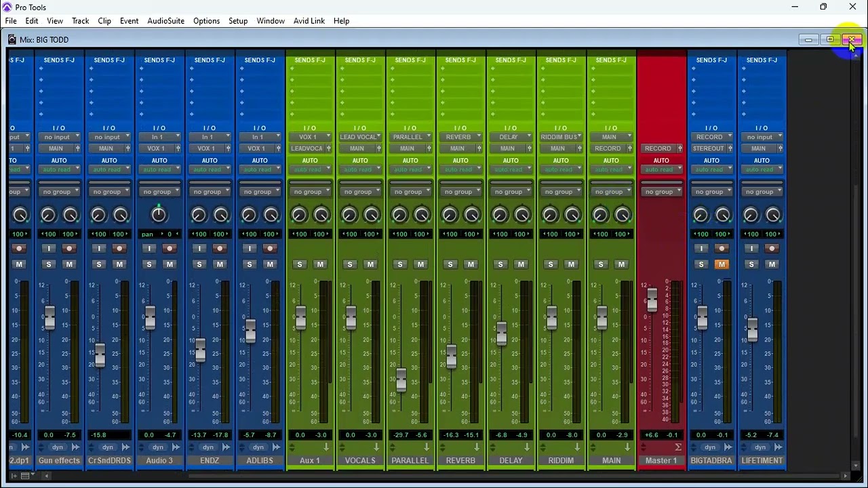Click the volume readout -29.7 on PARALLEL
The height and width of the screenshot is (488, 868).
click(400, 435)
